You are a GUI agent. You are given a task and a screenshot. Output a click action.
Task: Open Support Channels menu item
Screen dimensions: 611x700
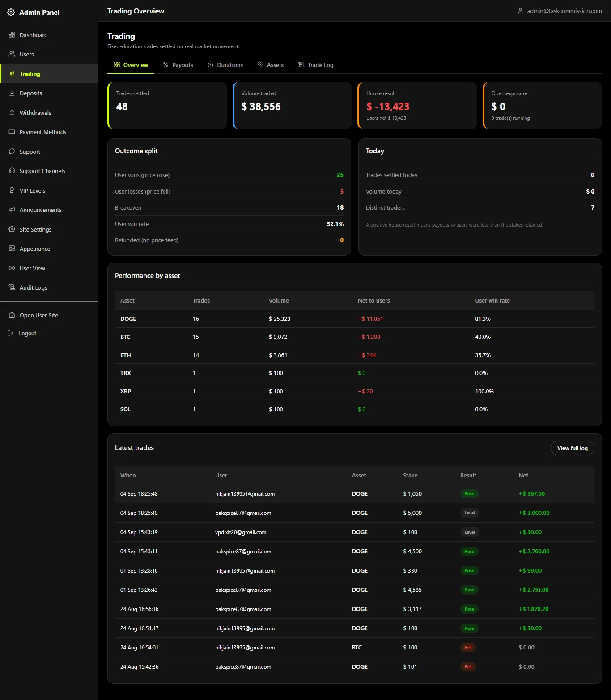49,171
